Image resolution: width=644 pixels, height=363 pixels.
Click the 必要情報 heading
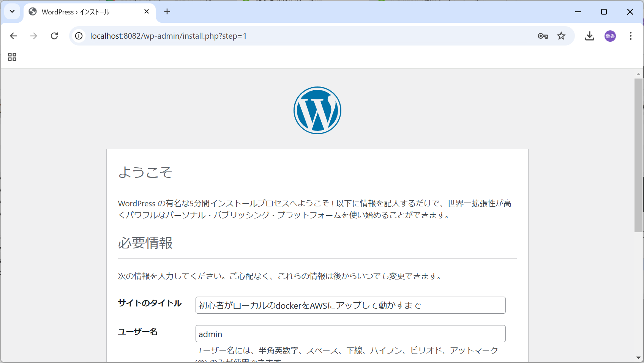145,243
